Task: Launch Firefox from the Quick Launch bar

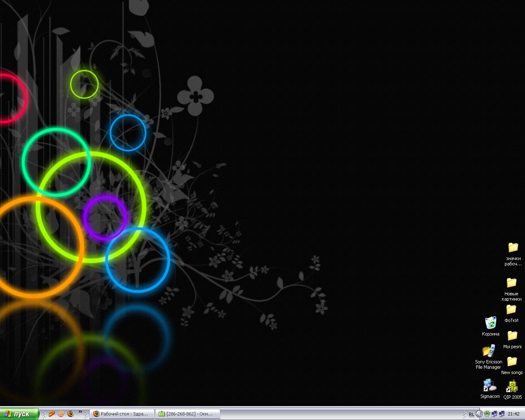Action: coord(71,414)
